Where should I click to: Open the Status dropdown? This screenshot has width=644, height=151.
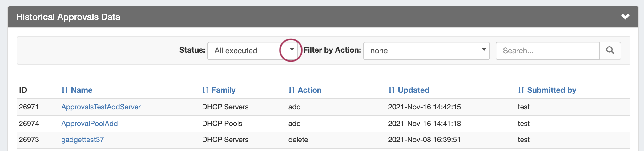[x=254, y=51]
